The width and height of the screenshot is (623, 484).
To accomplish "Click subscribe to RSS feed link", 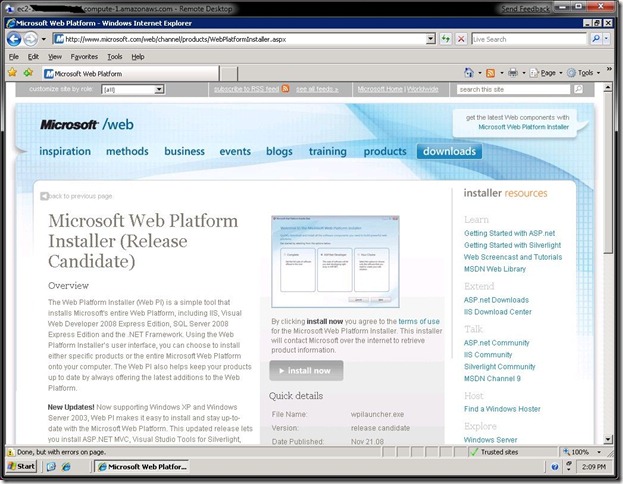I will pyautogui.click(x=246, y=89).
